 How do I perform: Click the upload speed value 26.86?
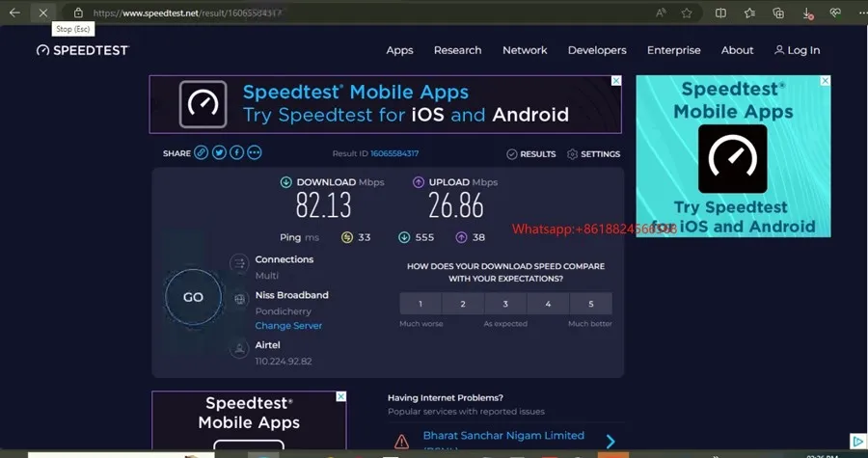click(x=456, y=205)
